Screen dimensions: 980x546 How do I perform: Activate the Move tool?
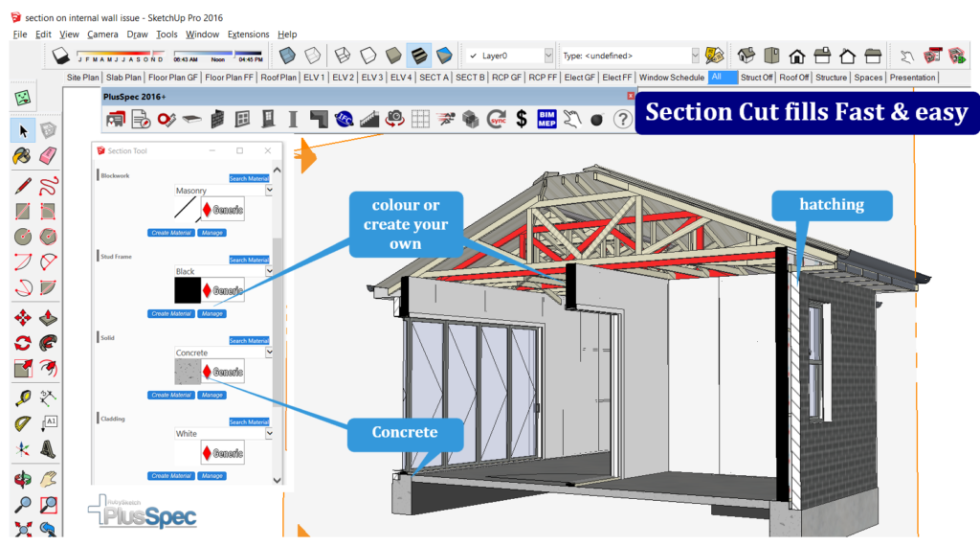click(23, 318)
